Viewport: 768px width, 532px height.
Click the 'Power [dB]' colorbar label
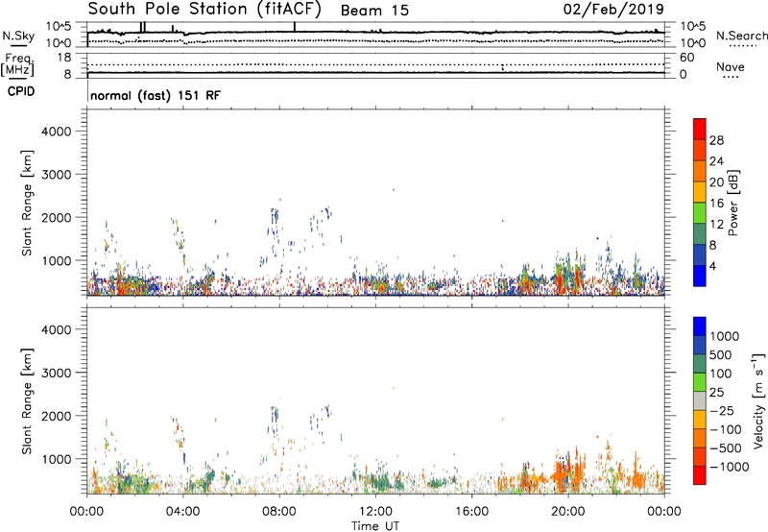click(732, 203)
